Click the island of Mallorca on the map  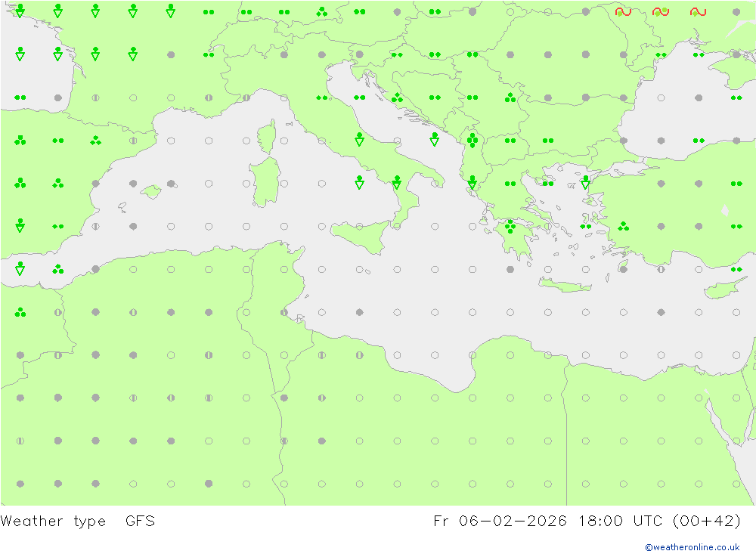tap(151, 191)
